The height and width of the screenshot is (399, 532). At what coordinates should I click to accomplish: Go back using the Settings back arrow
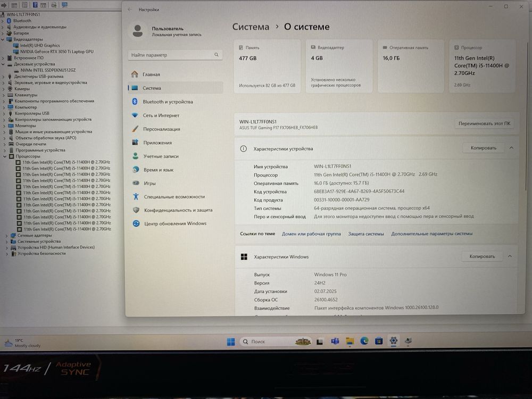tap(130, 10)
